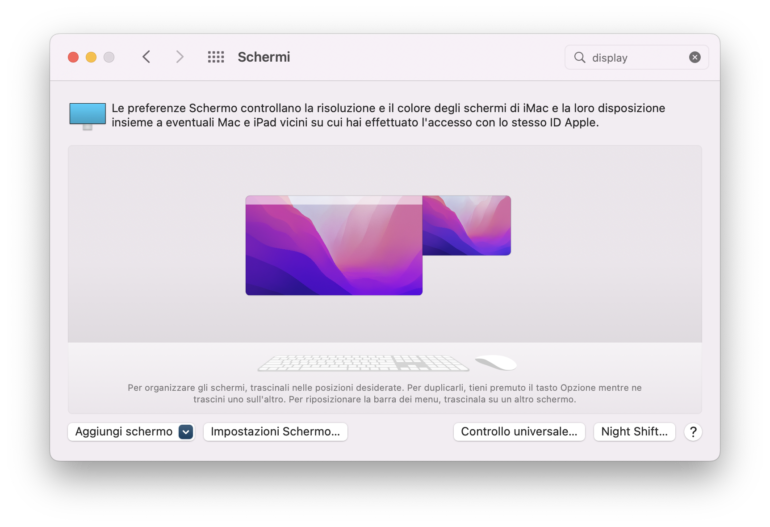This screenshot has width=770, height=527.
Task: Close the Schermi window with red button
Action: pos(73,57)
